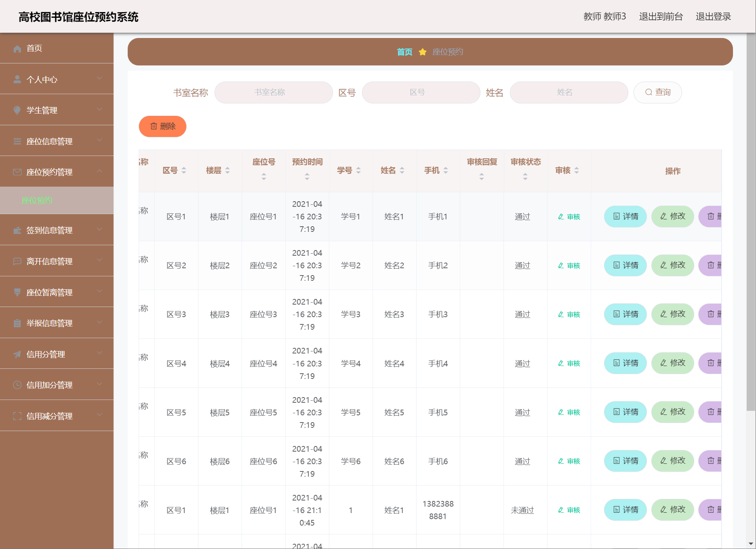Sort by 姓名 column arrows

click(x=402, y=170)
